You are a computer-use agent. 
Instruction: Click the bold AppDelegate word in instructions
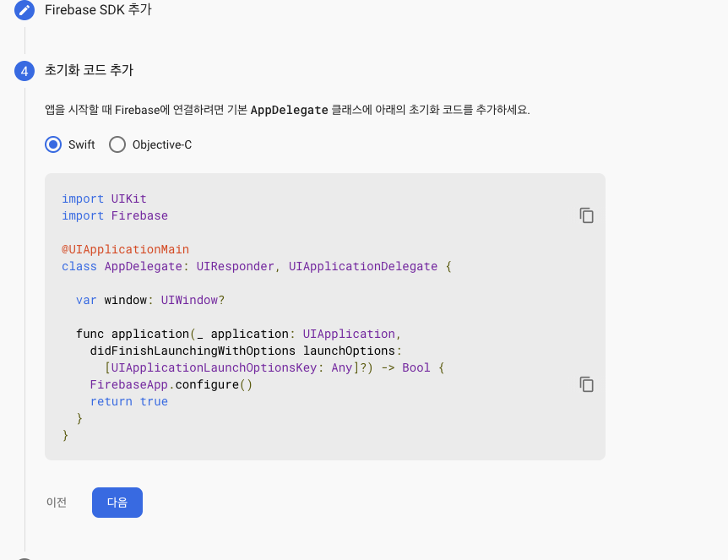tap(289, 110)
